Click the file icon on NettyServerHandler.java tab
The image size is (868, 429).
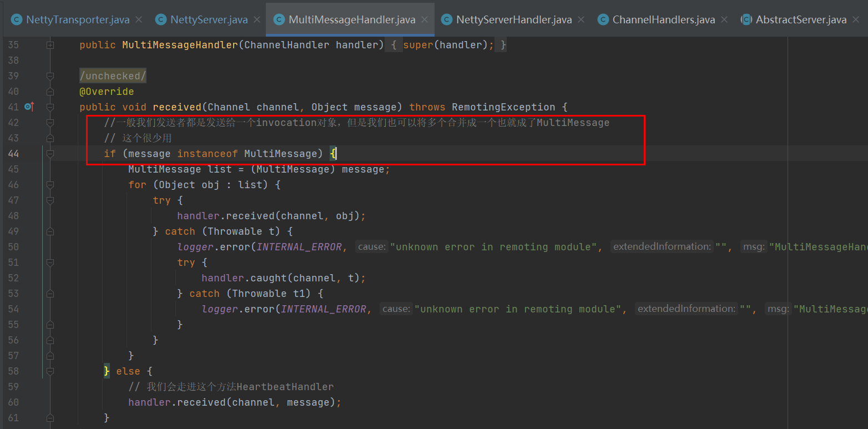pyautogui.click(x=446, y=19)
